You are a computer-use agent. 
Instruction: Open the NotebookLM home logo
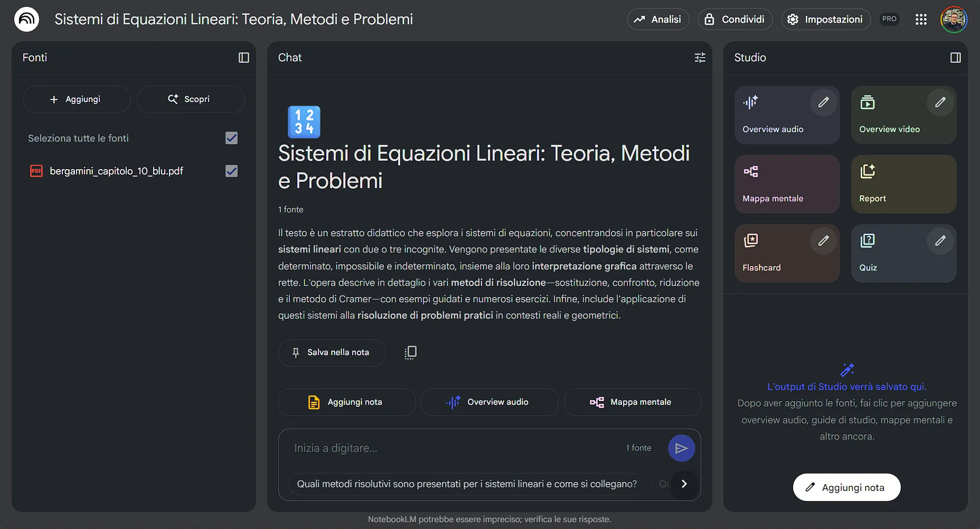[x=26, y=20]
